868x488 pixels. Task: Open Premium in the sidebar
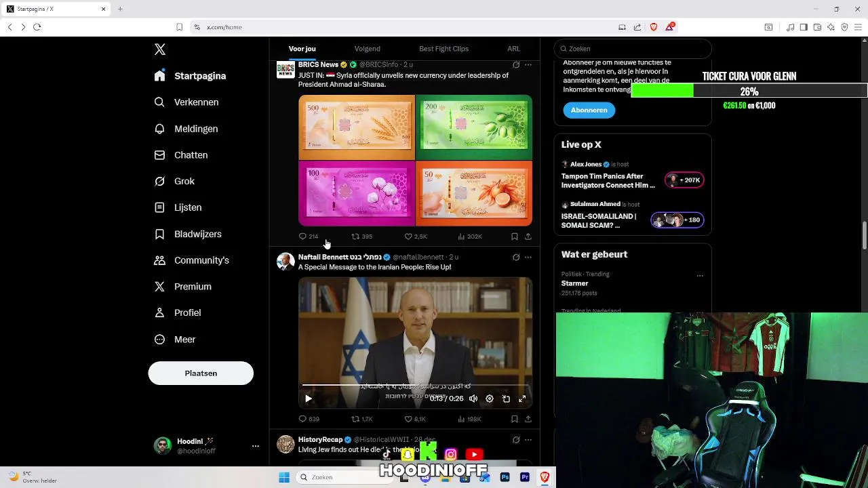[183, 287]
